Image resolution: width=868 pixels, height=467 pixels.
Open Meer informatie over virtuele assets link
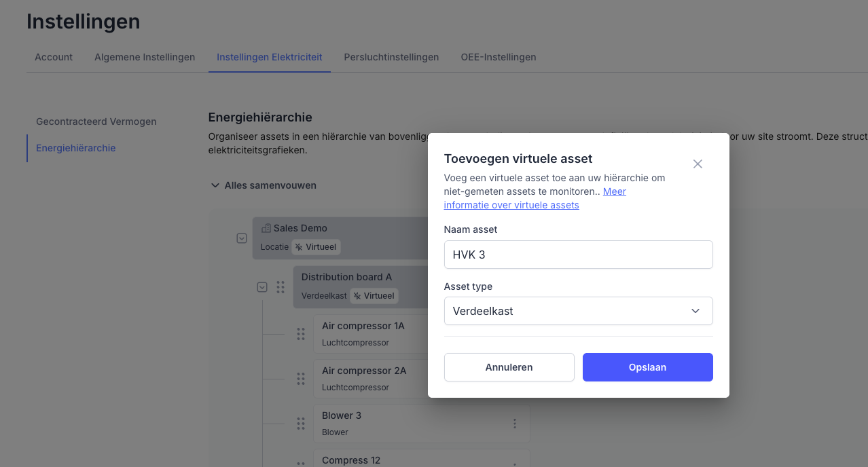(511, 205)
